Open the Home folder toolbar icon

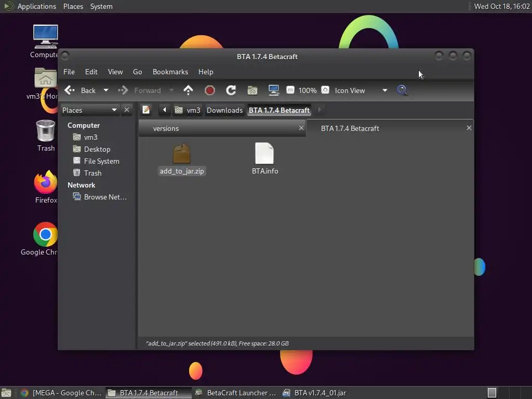point(252,90)
